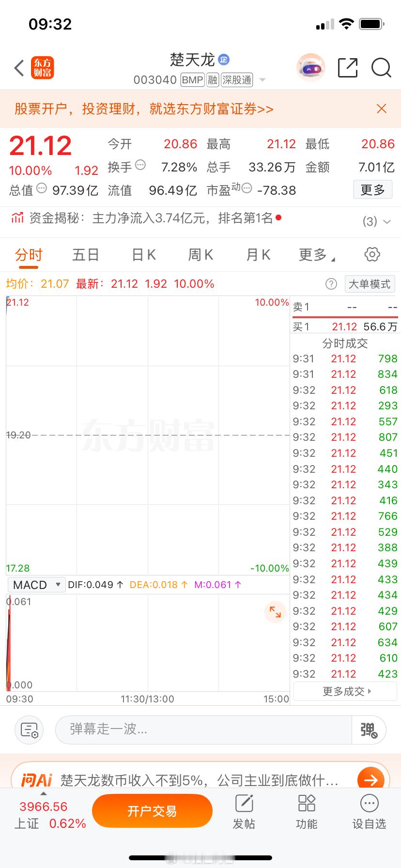The height and width of the screenshot is (868, 401).
Task: Tap the trade row with volume 807
Action: (345, 437)
